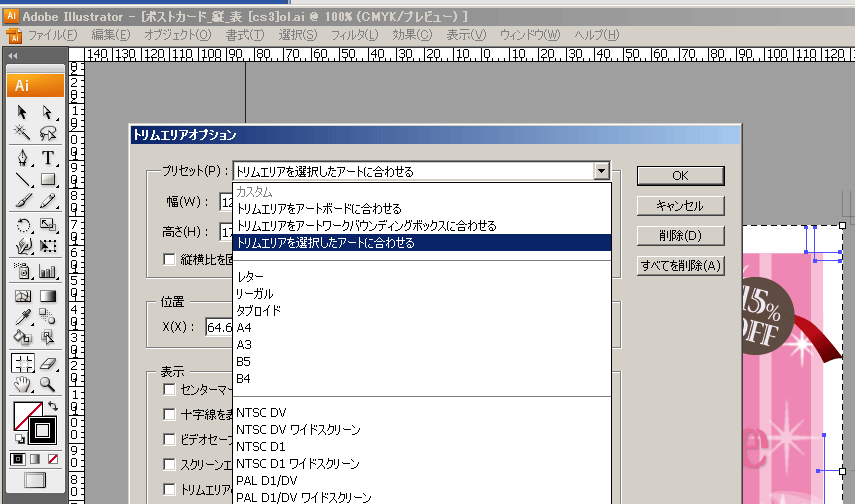Select the Live Paint Bucket tool

pos(22,337)
